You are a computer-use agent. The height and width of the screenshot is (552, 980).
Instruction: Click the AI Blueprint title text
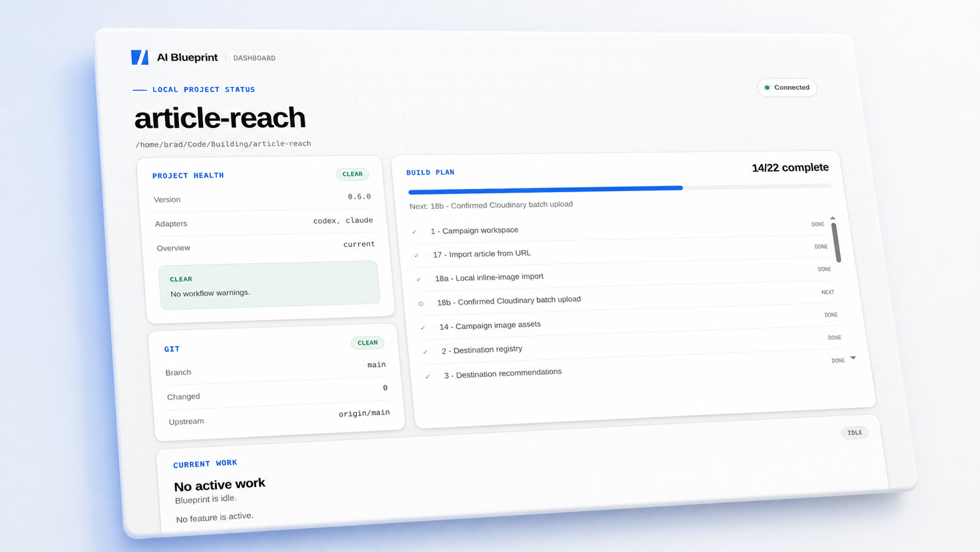188,57
